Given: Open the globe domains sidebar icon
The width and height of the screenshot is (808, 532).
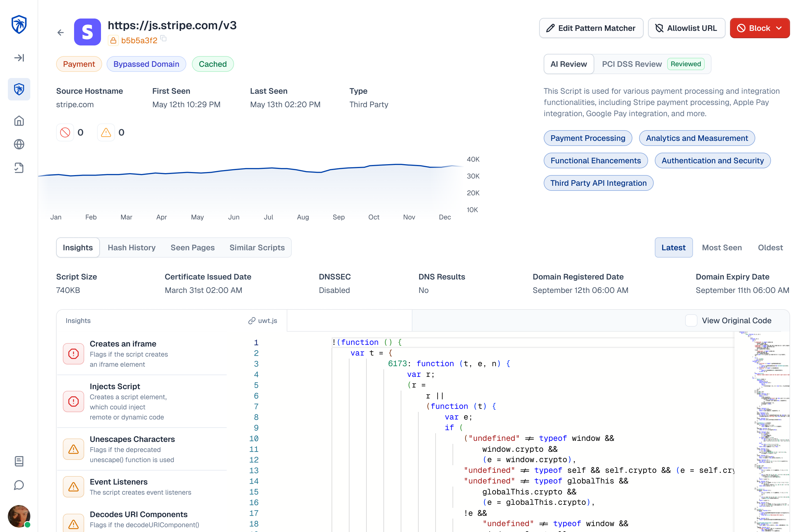Looking at the screenshot, I should tap(19, 144).
